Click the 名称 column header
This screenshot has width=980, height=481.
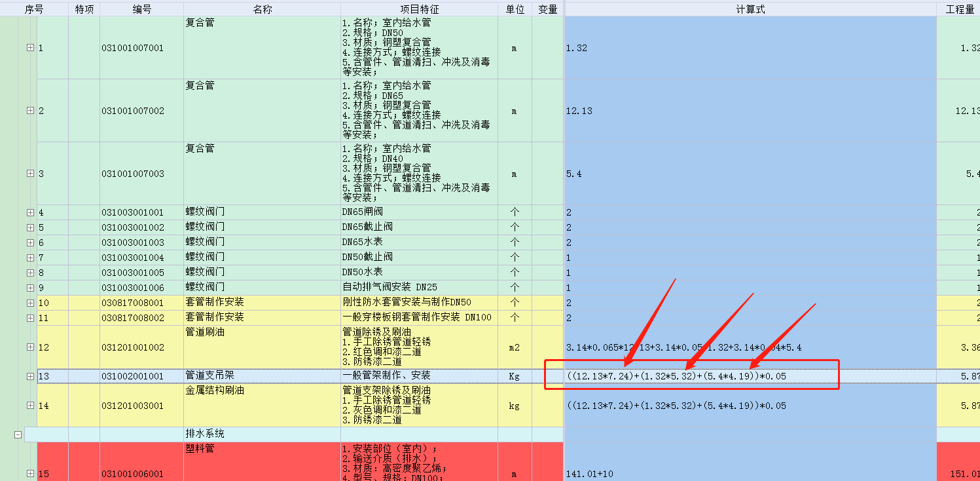tap(262, 9)
